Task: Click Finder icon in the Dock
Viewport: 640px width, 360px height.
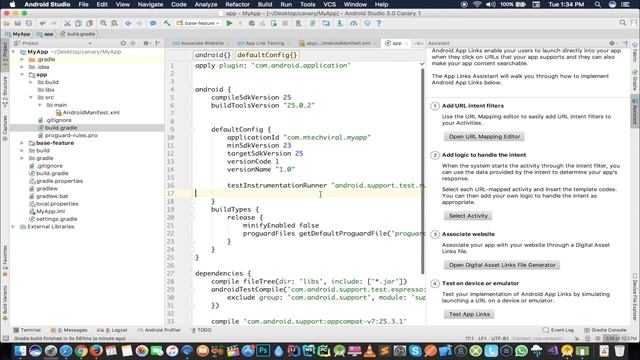Action: pyautogui.click(x=20, y=351)
